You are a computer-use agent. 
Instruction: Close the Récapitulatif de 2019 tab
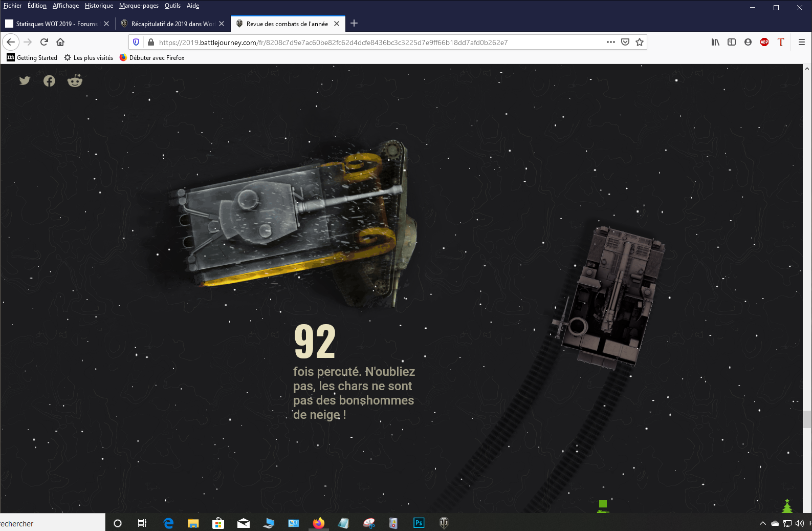222,24
